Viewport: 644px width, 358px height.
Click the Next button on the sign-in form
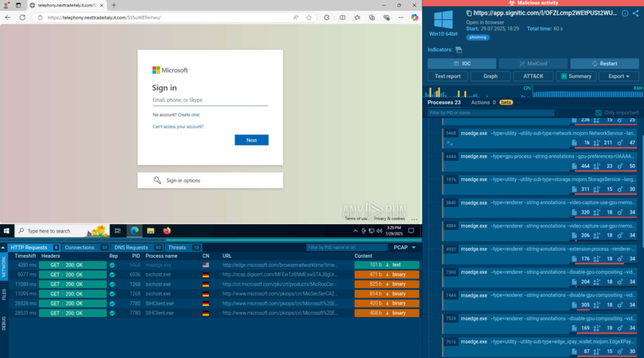tap(251, 140)
